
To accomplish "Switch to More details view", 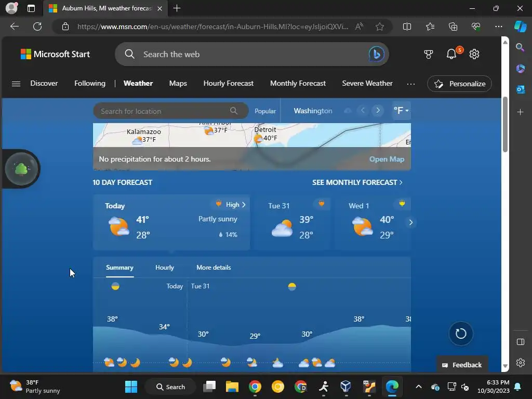I will pyautogui.click(x=214, y=268).
